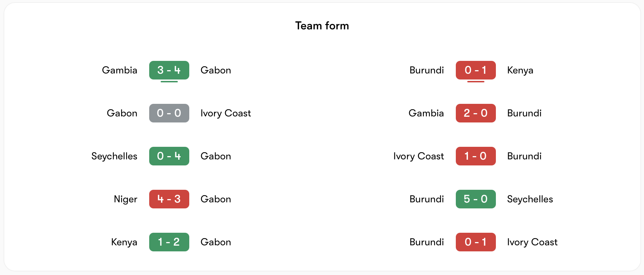
Task: Click Gambia next to the 3 - 4 score
Action: (119, 70)
